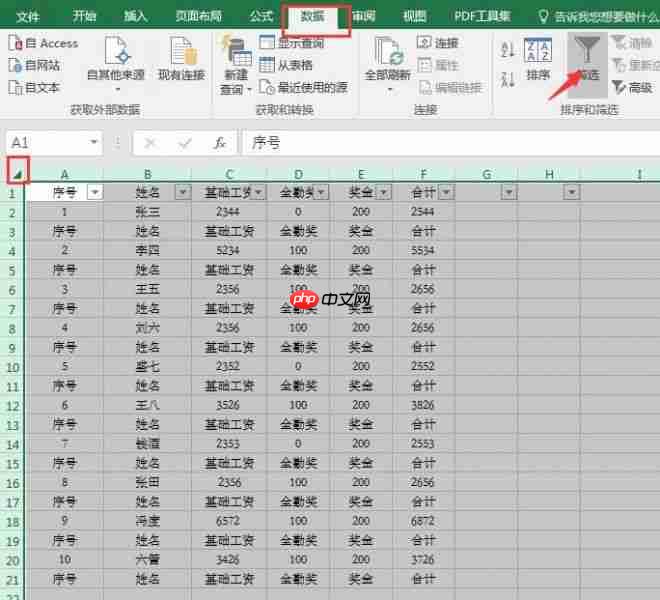
Task: Switch to the 公式 Formulas tab
Action: [261, 16]
